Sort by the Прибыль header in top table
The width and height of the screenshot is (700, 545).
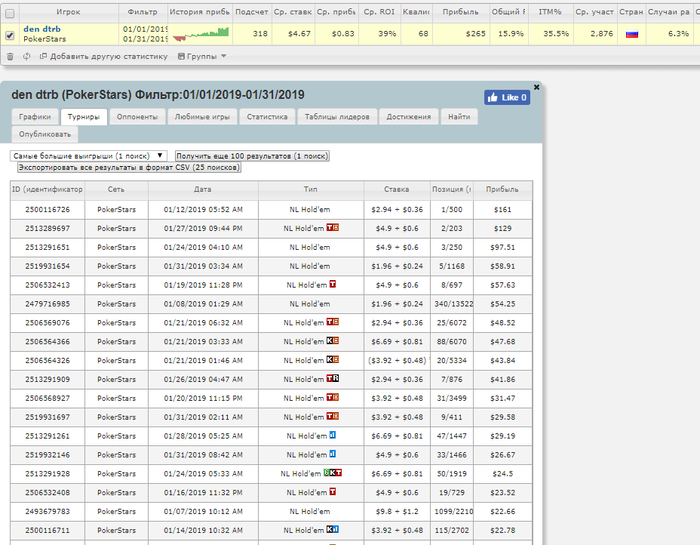[460, 12]
